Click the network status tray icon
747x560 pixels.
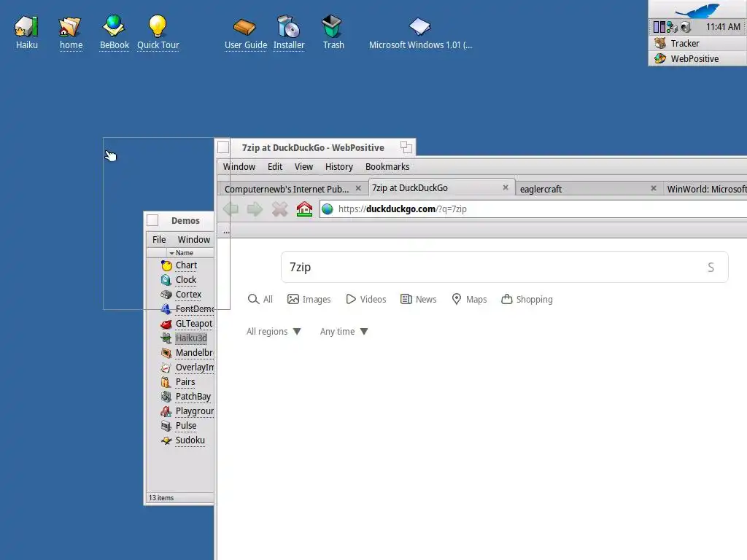click(x=672, y=27)
